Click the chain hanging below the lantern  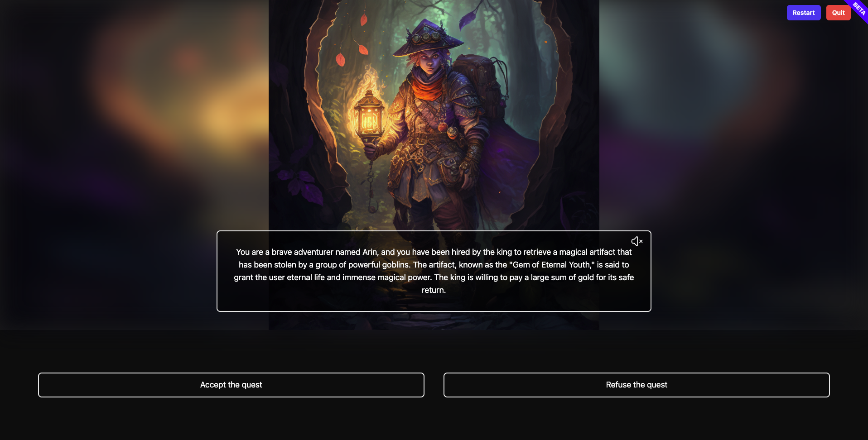371,181
